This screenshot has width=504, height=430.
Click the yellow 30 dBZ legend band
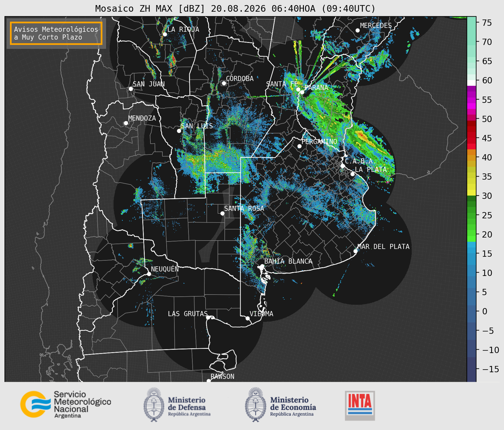(471, 193)
